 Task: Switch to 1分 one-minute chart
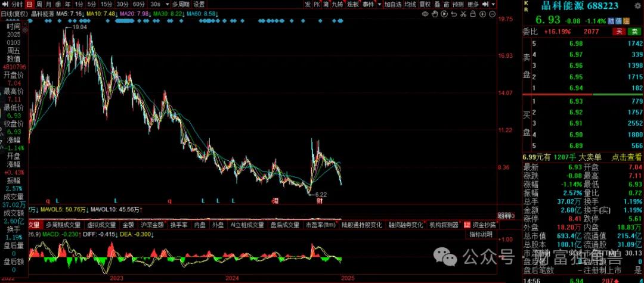(x=79, y=5)
